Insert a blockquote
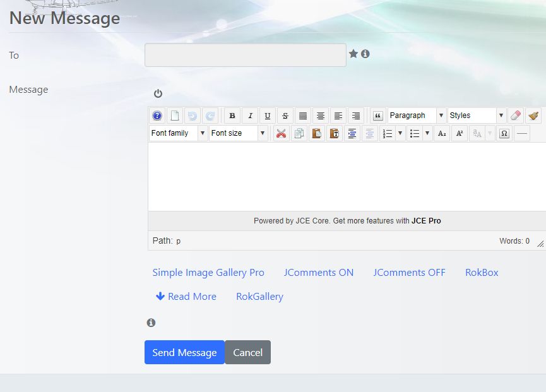 coord(378,116)
